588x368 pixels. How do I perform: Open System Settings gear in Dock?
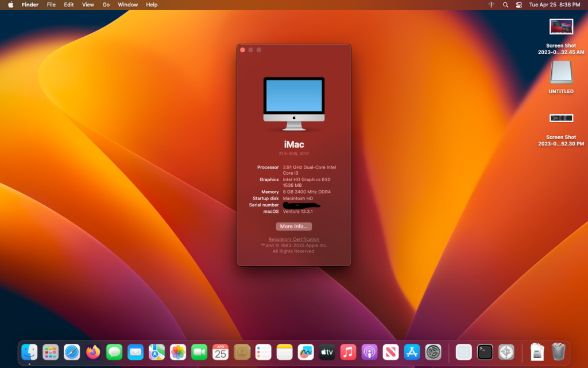click(433, 352)
